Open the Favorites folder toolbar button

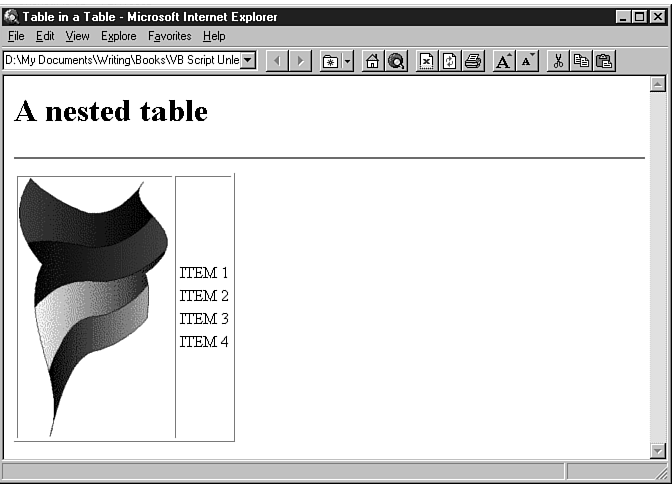(x=330, y=61)
